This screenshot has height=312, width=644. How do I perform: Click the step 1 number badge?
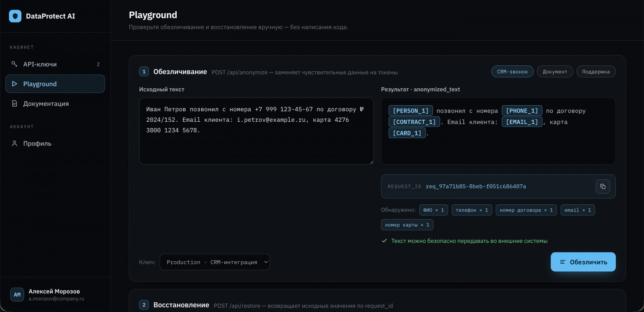[144, 72]
